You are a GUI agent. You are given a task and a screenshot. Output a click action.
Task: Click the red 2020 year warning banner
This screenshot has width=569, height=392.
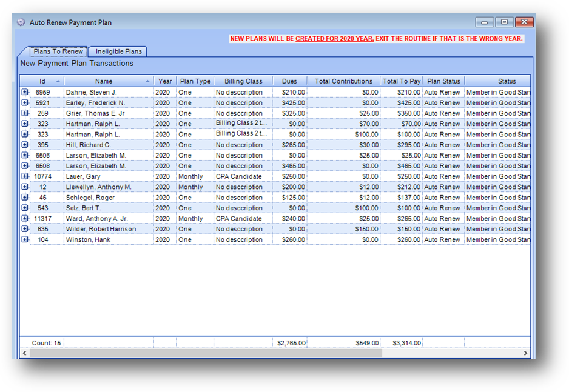click(376, 38)
